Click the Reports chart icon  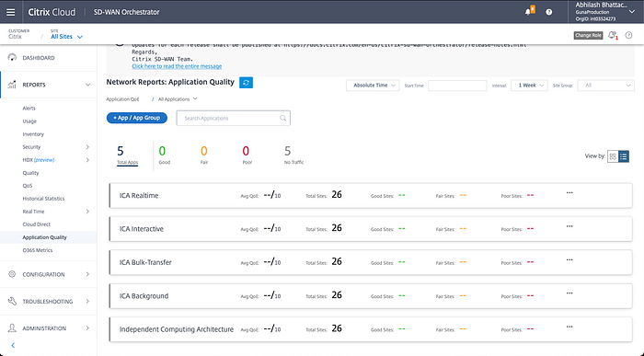point(12,85)
